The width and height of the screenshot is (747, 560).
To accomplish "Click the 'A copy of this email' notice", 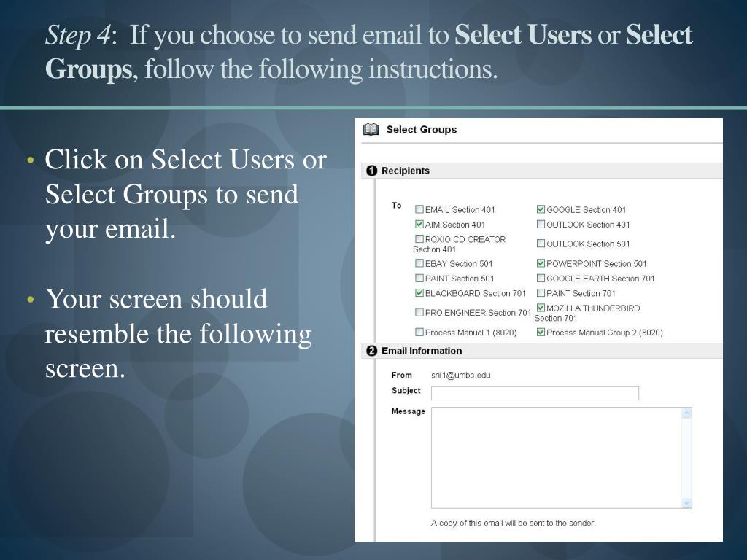I will [513, 523].
